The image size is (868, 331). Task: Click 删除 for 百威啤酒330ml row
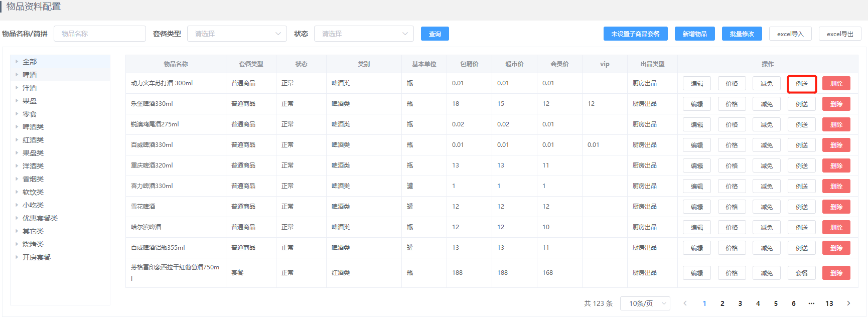pos(836,145)
